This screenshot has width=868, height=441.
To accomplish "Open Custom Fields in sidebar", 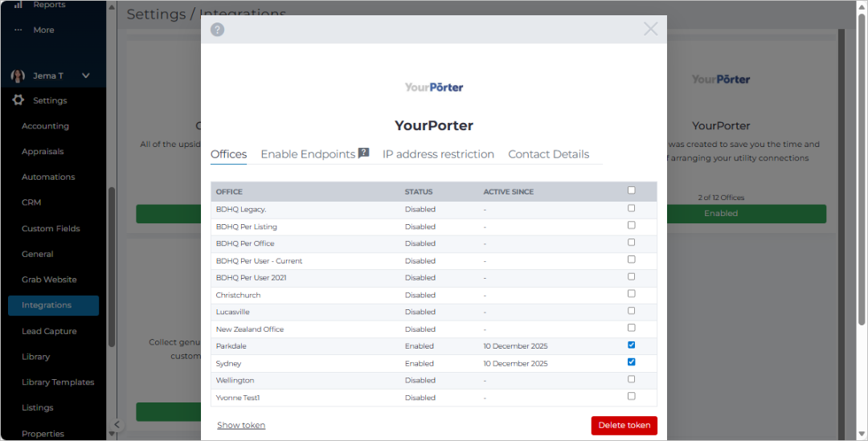I will pyautogui.click(x=51, y=228).
